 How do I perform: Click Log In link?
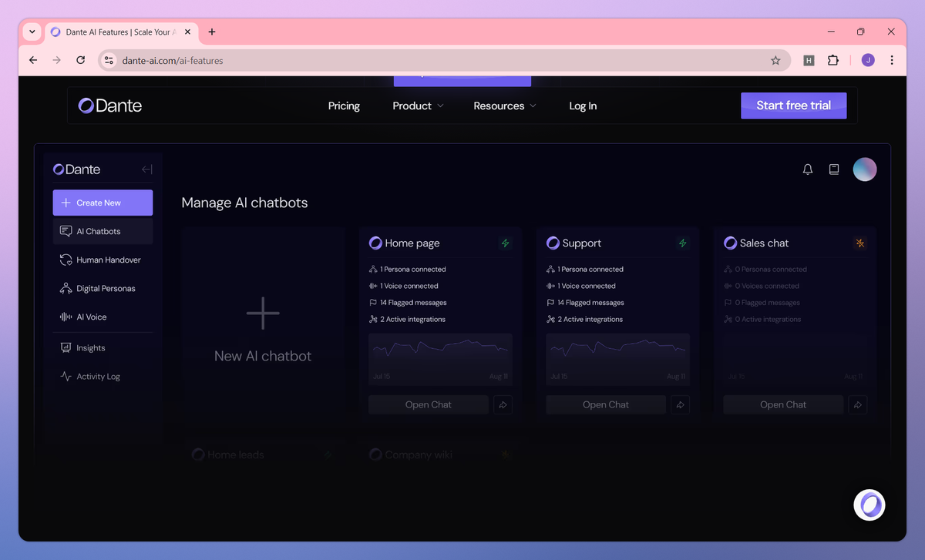click(x=583, y=106)
